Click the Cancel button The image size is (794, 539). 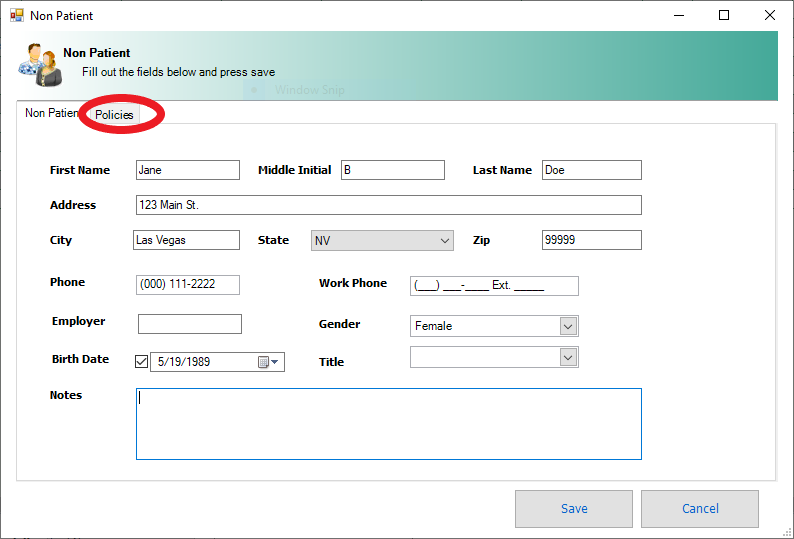point(699,509)
